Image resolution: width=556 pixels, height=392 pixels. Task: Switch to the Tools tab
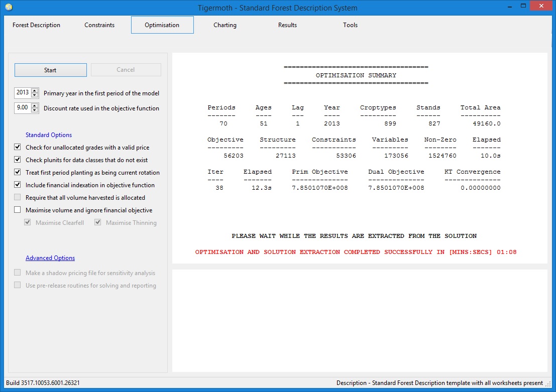coord(350,25)
